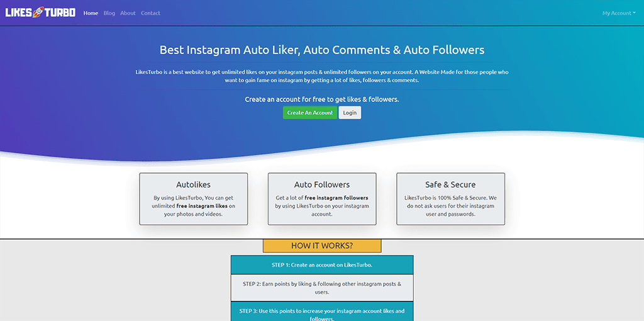644x321 pixels.
Task: Click STEP 2 Earn points row
Action: pos(322,288)
